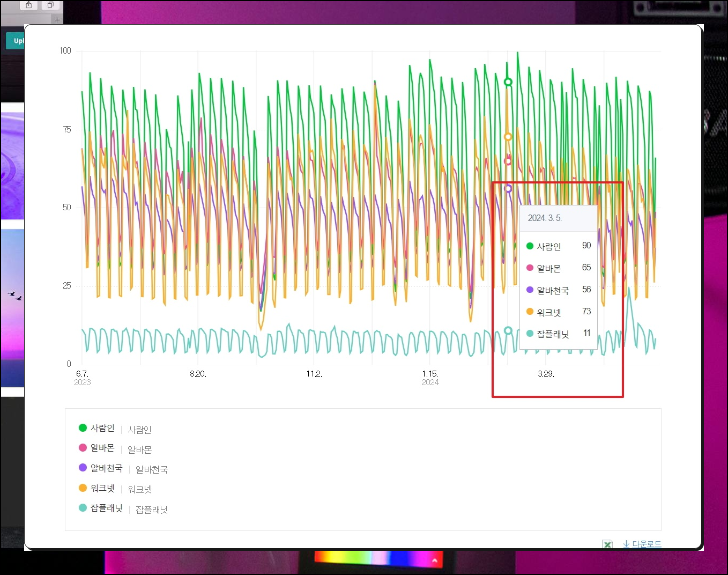The height and width of the screenshot is (575, 728).
Task: Click the 100 y-axis label
Action: 65,51
